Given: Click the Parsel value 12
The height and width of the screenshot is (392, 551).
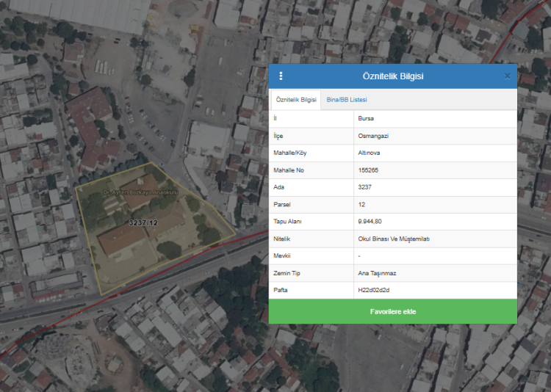Looking at the screenshot, I should pyautogui.click(x=361, y=204).
